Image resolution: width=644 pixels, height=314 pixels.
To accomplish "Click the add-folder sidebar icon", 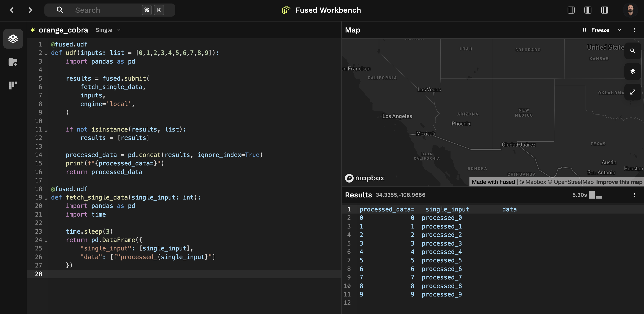I will (x=13, y=62).
